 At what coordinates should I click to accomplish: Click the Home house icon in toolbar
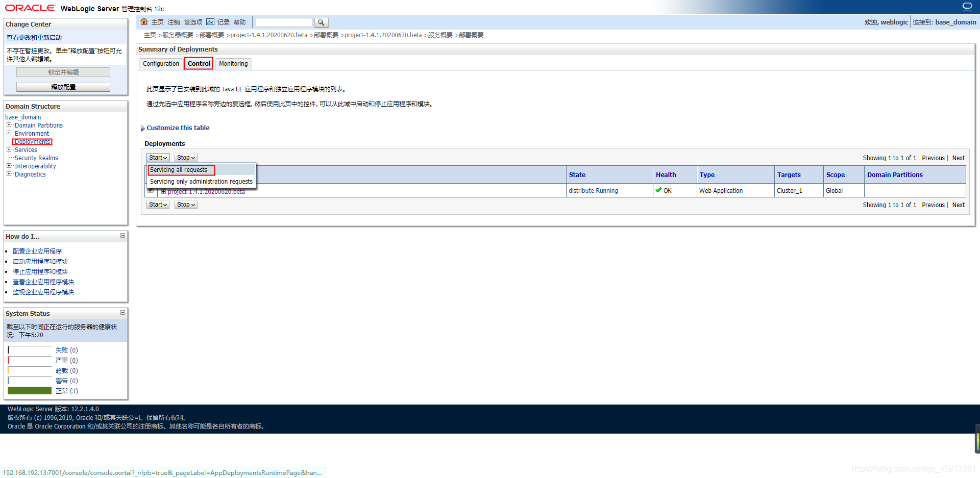coord(144,22)
